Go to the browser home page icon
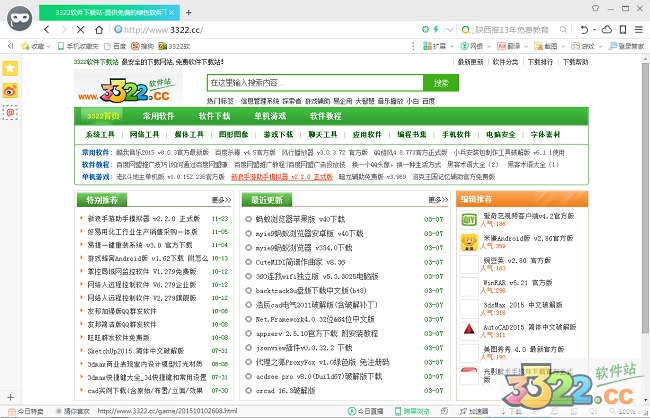Image resolution: width=650 pixels, height=418 pixels. pos(99,30)
